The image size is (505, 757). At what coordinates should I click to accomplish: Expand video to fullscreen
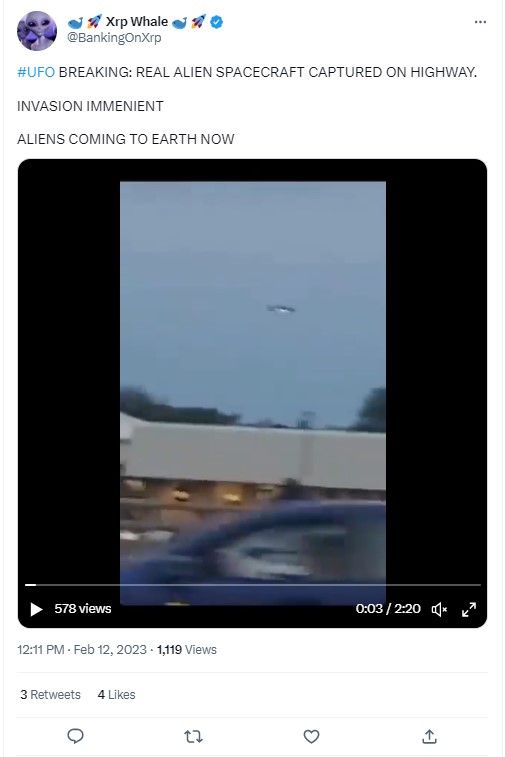tap(469, 609)
